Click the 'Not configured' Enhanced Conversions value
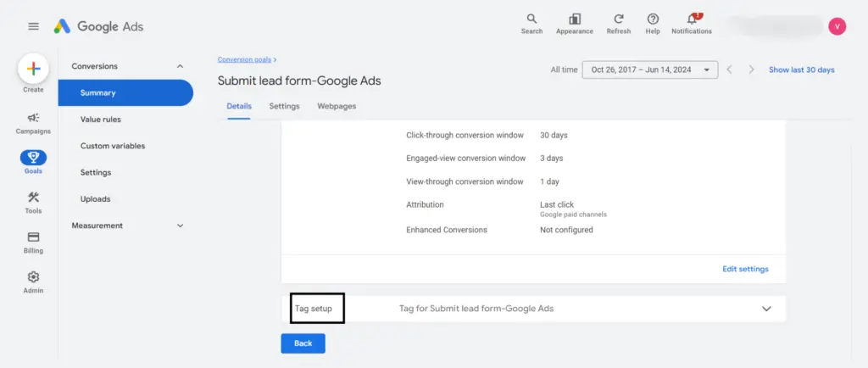The image size is (868, 368). [x=566, y=230]
